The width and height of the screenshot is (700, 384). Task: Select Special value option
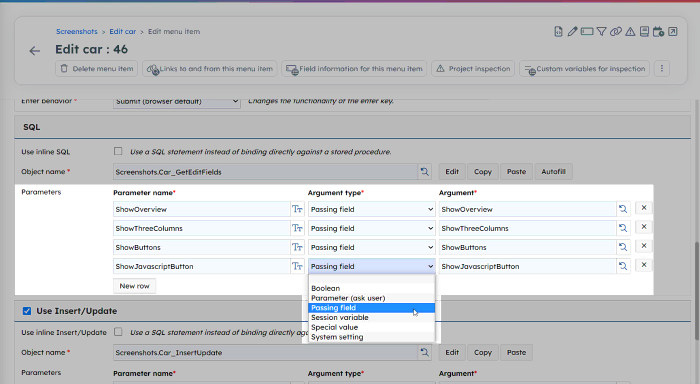371,327
